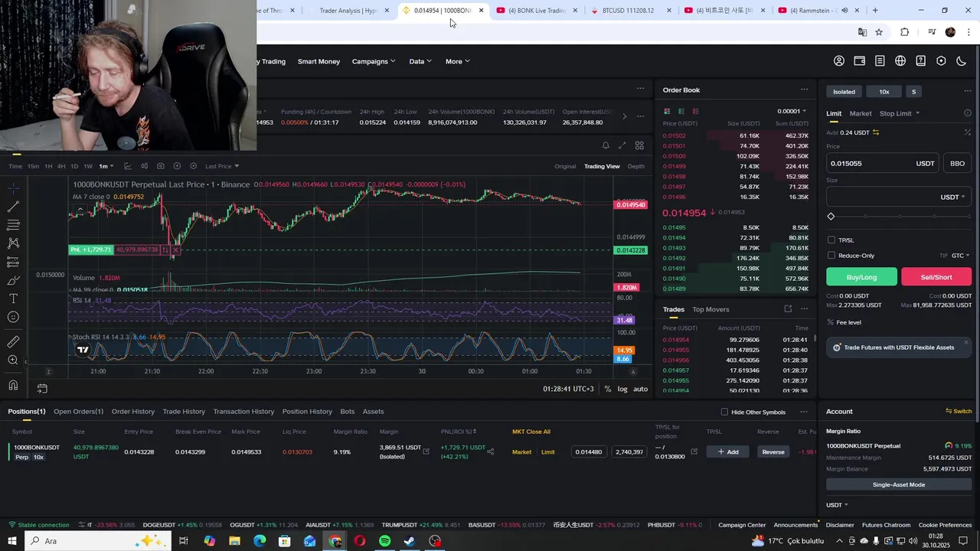The width and height of the screenshot is (980, 551).
Task: Expand the Stop Limit order type dropdown
Action: [x=900, y=113]
